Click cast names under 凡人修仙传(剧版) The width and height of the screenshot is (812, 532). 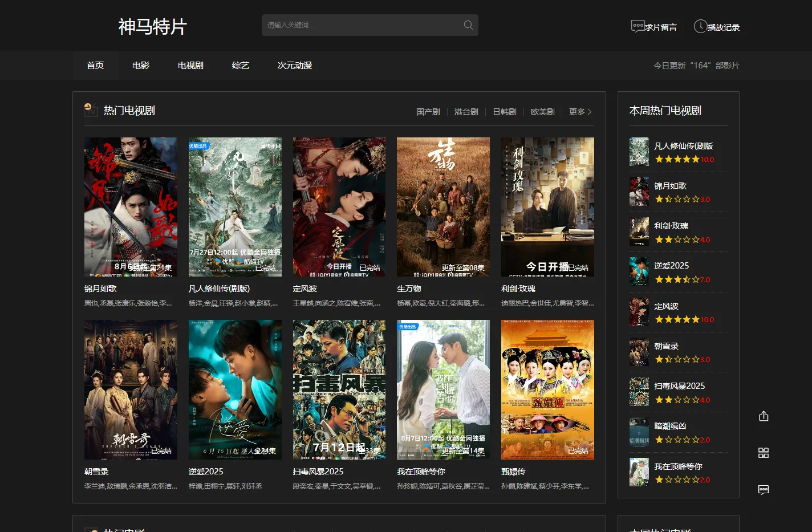(233, 303)
